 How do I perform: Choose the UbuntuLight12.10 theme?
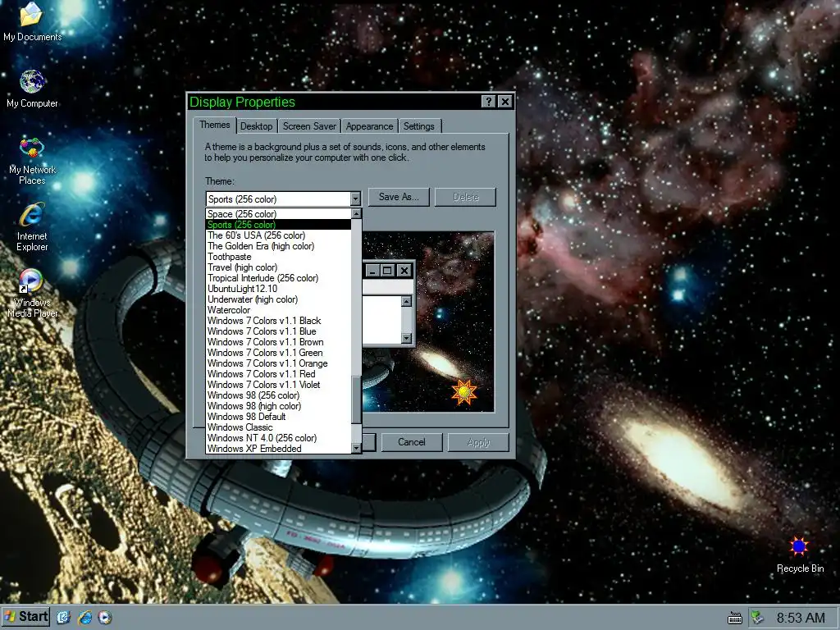[279, 289]
